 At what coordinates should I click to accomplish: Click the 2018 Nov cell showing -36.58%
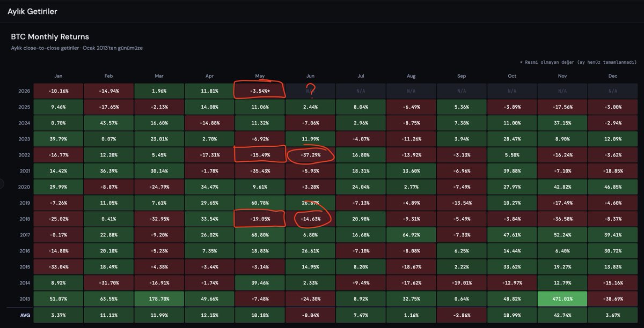click(x=562, y=219)
